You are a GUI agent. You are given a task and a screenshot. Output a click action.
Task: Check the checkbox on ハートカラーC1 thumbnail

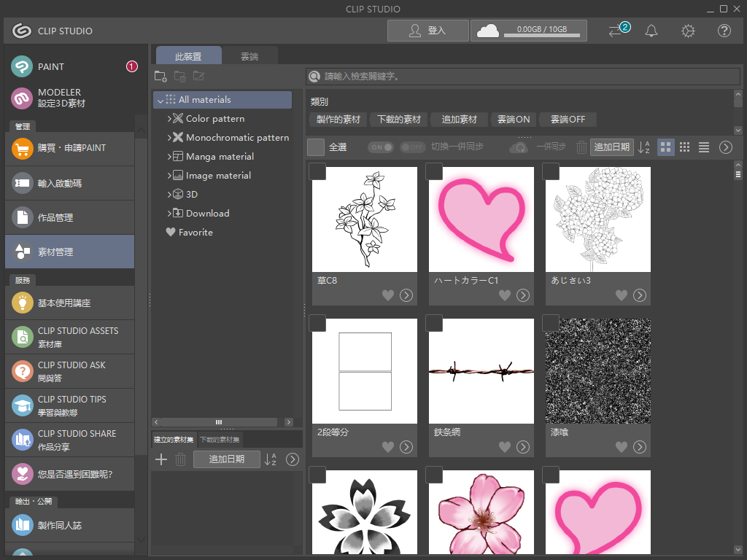[x=434, y=171]
